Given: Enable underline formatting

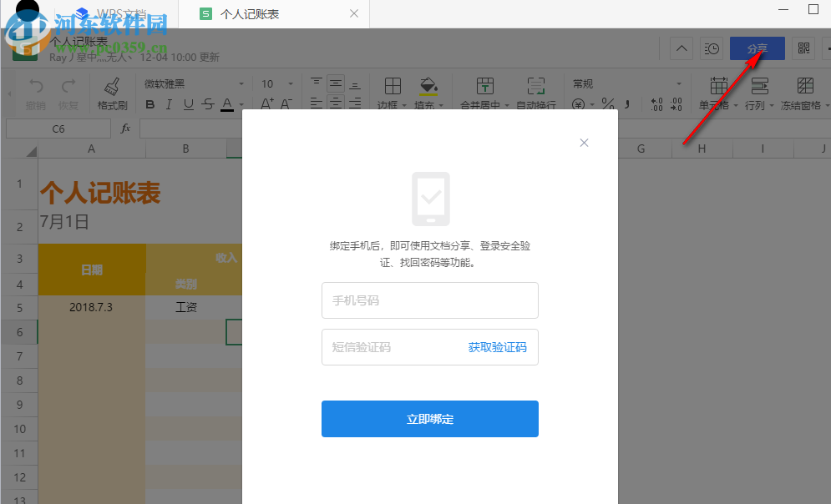Looking at the screenshot, I should (189, 106).
